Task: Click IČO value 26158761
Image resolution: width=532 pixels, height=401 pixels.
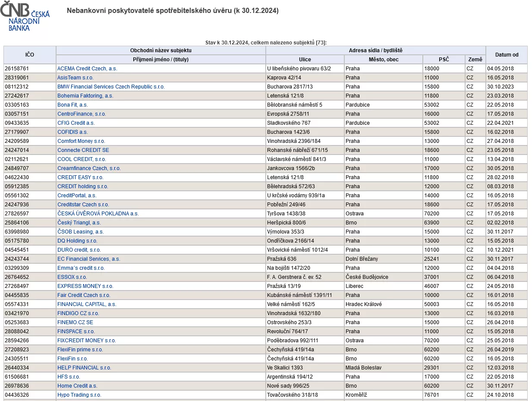Action: point(17,69)
